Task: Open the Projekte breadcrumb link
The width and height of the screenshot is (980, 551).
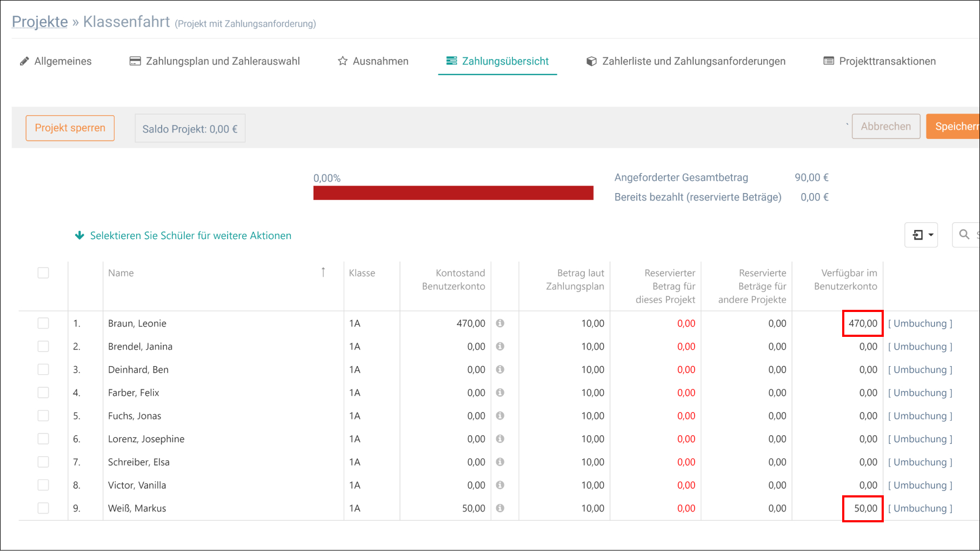Action: click(40, 22)
